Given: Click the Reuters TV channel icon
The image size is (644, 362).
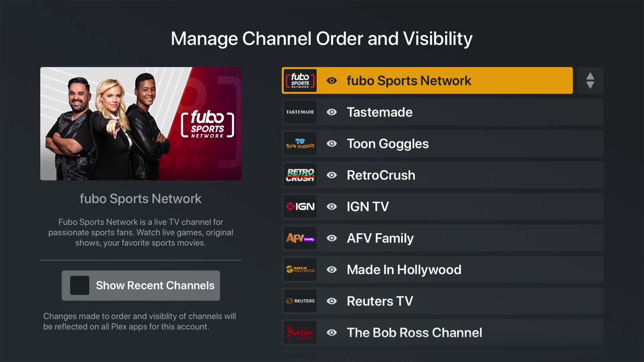Looking at the screenshot, I should click(x=300, y=301).
